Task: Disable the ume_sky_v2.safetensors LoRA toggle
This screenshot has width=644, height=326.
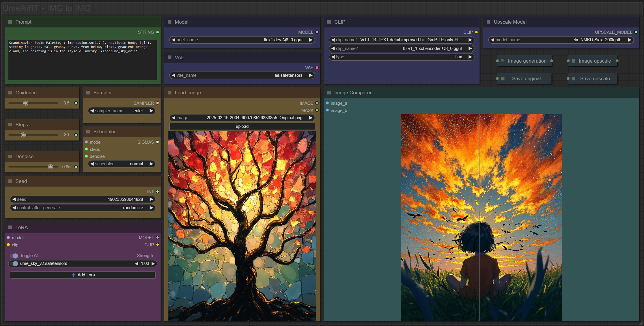Action: [x=14, y=263]
